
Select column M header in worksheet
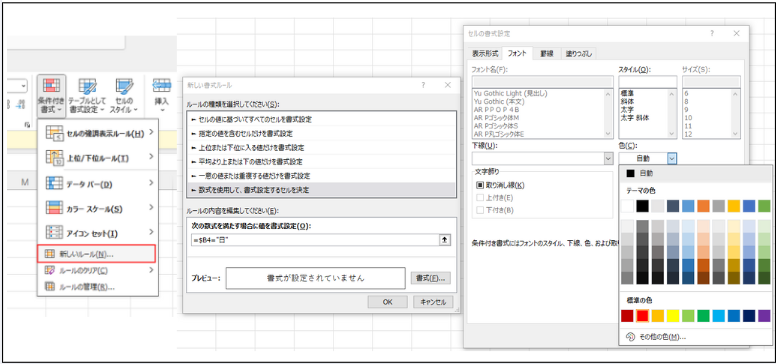[24, 182]
